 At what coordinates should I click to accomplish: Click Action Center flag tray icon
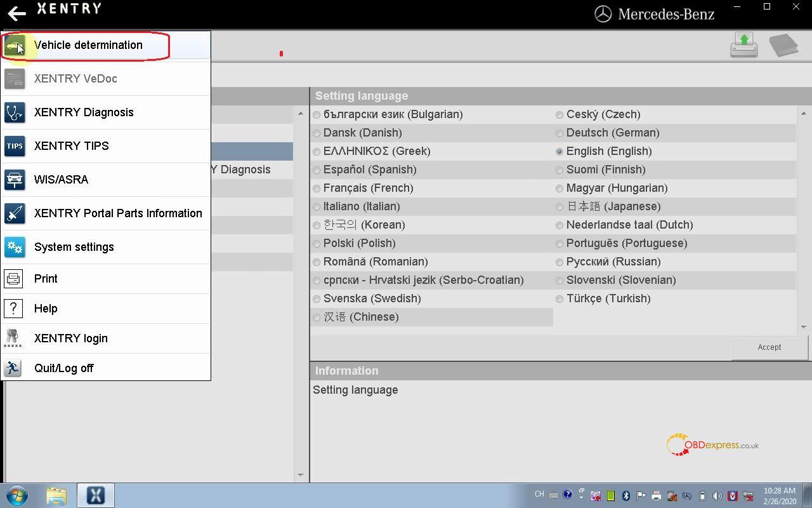tap(641, 496)
